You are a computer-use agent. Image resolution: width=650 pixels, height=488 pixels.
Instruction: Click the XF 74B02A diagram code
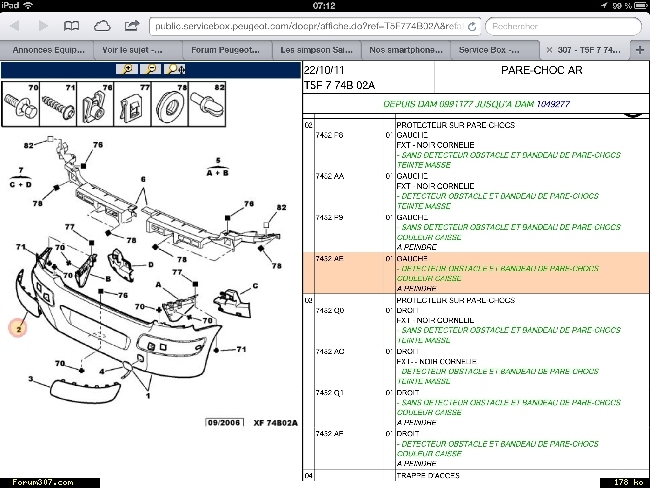[x=276, y=423]
